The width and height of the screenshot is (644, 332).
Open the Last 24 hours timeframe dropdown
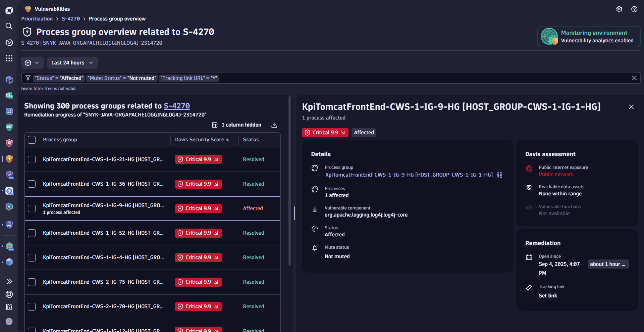coord(72,63)
